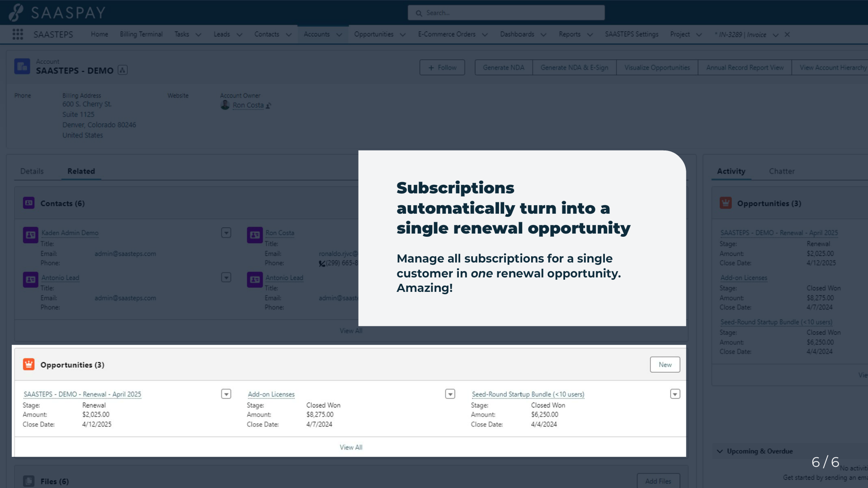Click the $6,250.00 amount in the related list

click(545, 414)
